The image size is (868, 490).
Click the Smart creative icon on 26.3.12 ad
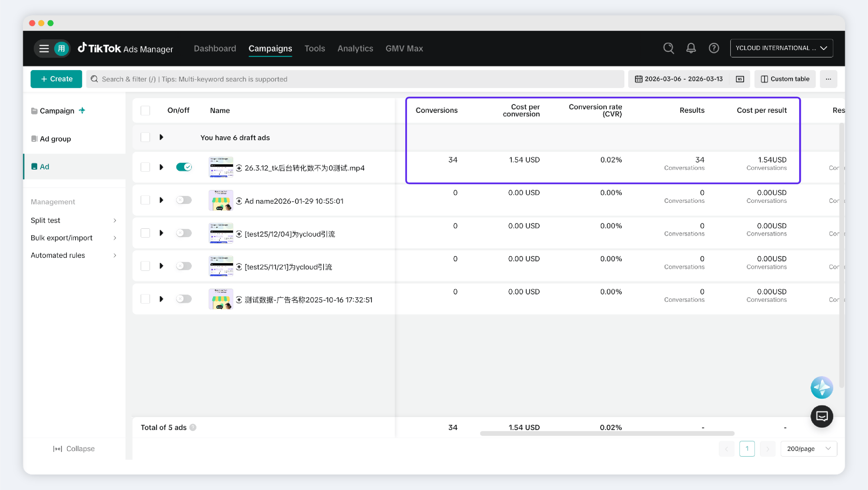pyautogui.click(x=239, y=168)
